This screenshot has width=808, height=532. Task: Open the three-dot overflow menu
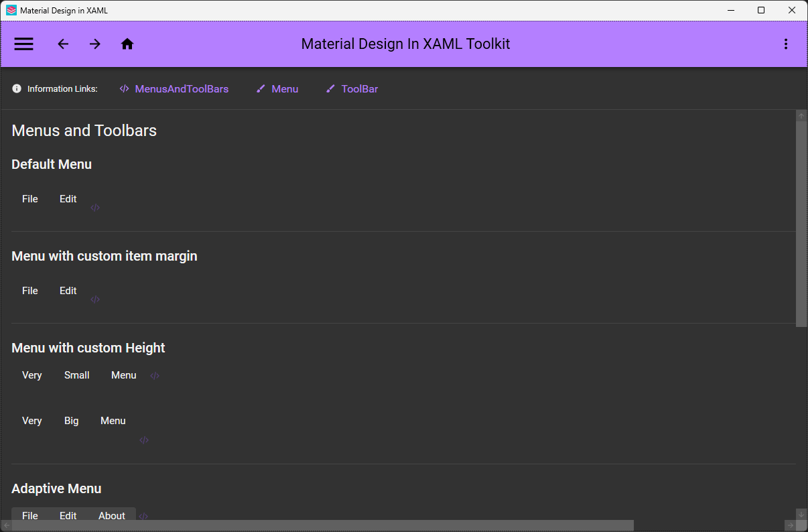[x=786, y=44]
